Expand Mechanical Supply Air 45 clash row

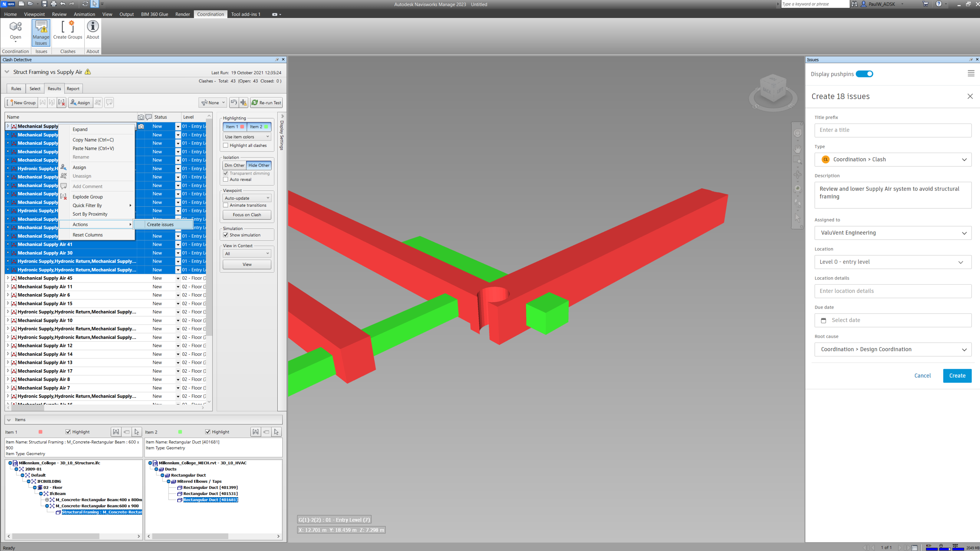click(x=8, y=278)
